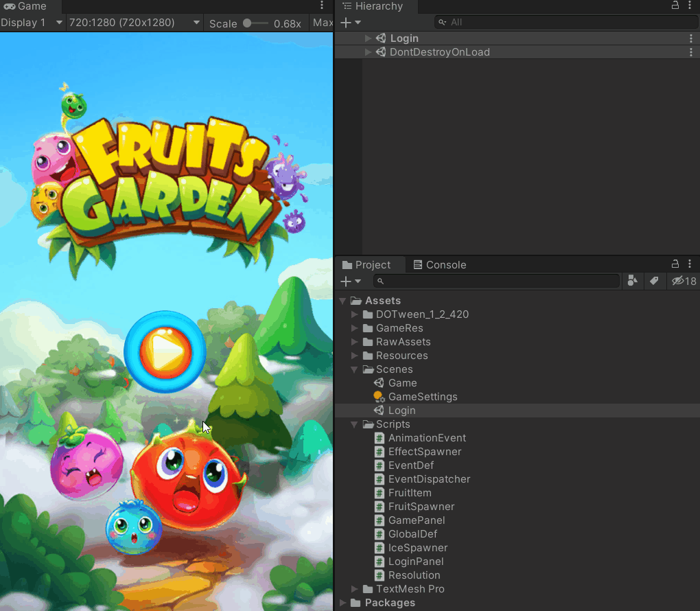The height and width of the screenshot is (611, 700).
Task: Expand the TextMesh Pro folder
Action: [355, 589]
